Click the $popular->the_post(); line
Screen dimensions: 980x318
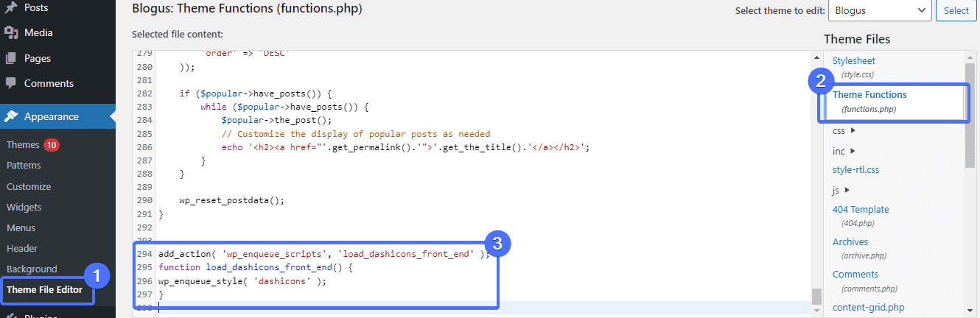(276, 120)
